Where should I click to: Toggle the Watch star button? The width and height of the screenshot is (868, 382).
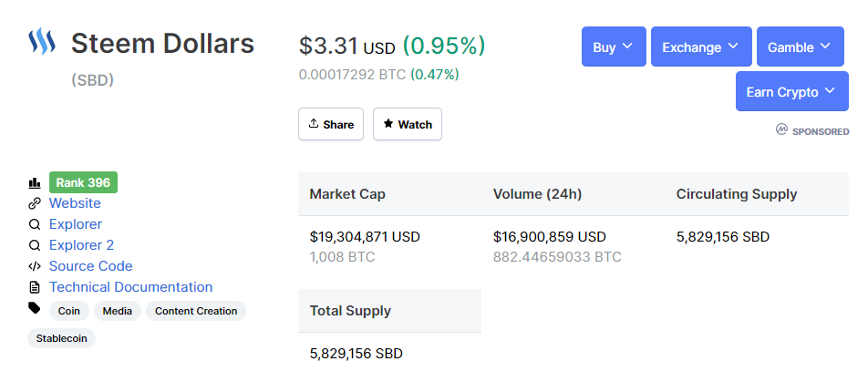pyautogui.click(x=408, y=124)
